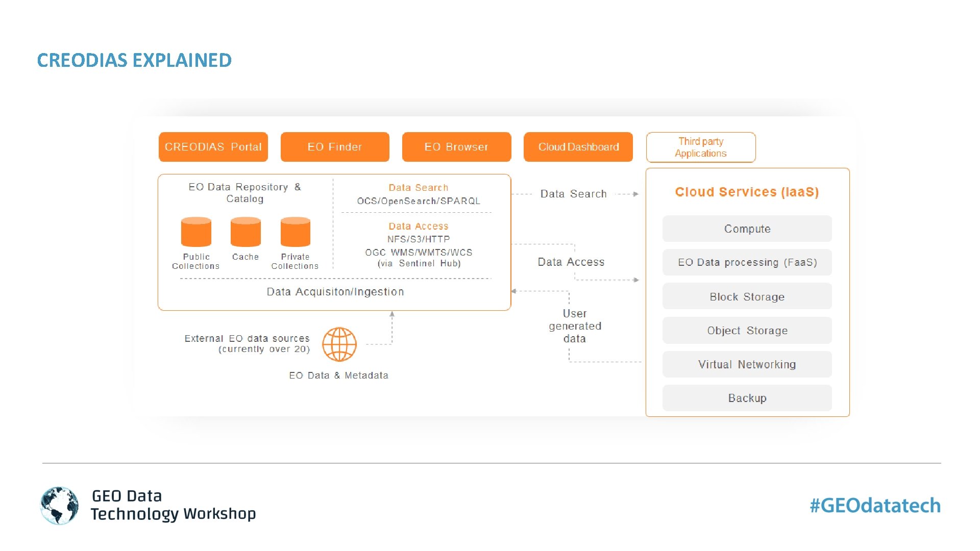
Task: Expand the Data Acquisiton/Ingestion section
Action: (335, 291)
